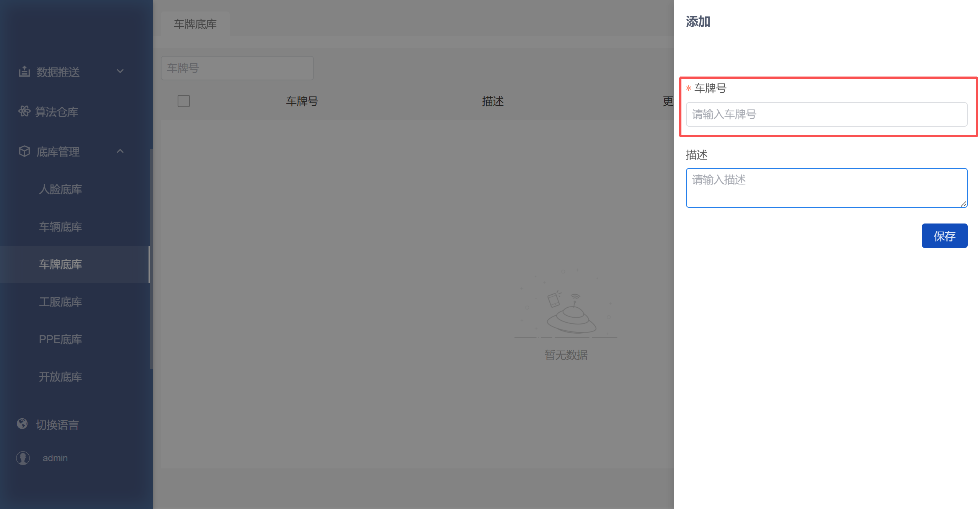The height and width of the screenshot is (509, 980).
Task: Click the 底库管理 cube icon
Action: pos(24,151)
